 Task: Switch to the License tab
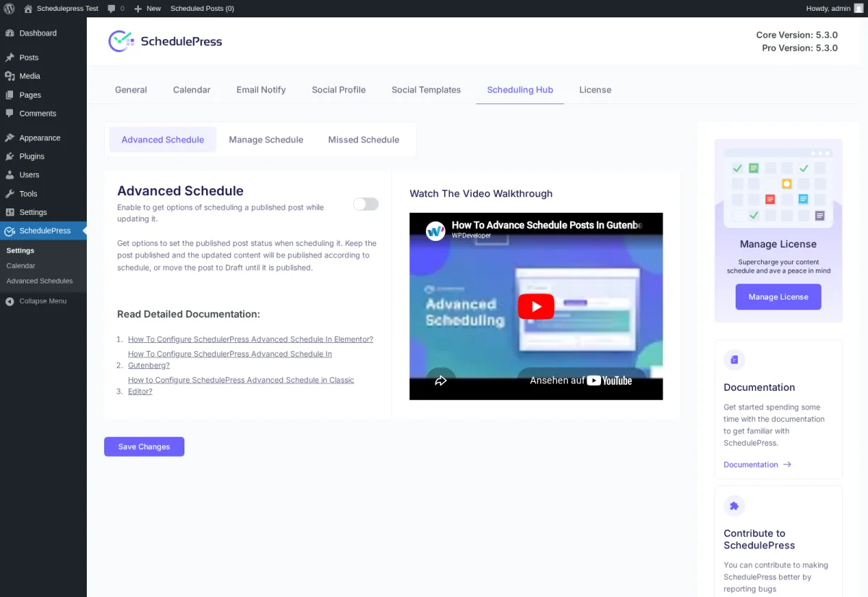(595, 90)
